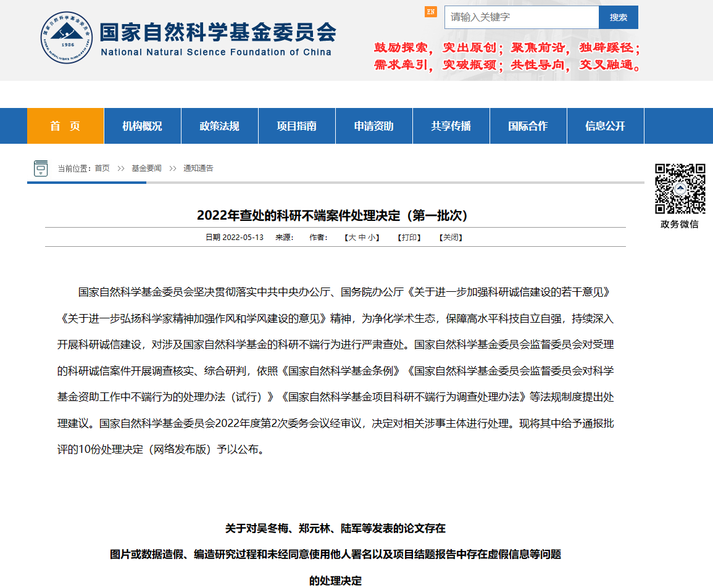
Task: Click the 【关闭】 close link
Action: [451, 238]
